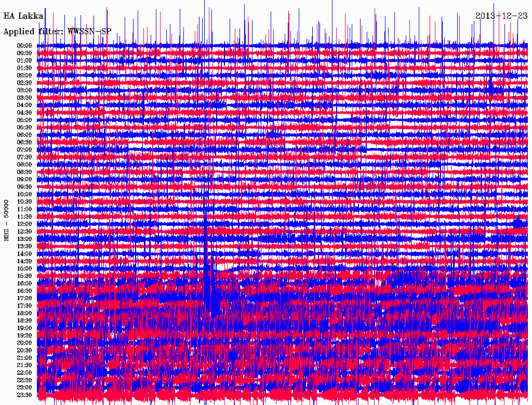The width and height of the screenshot is (532, 405).
Task: Select the 12:00 time label
Action: click(24, 224)
